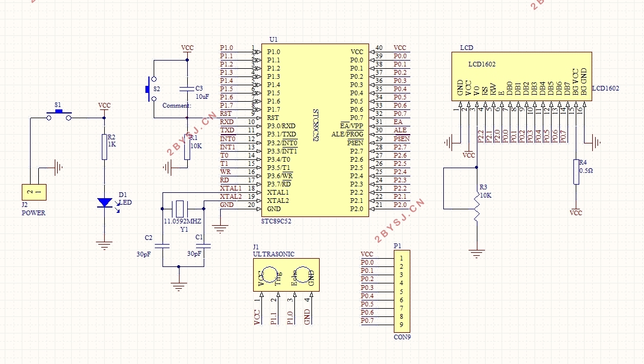
Task: Click the ALE net label at pin 30
Action: [400, 130]
